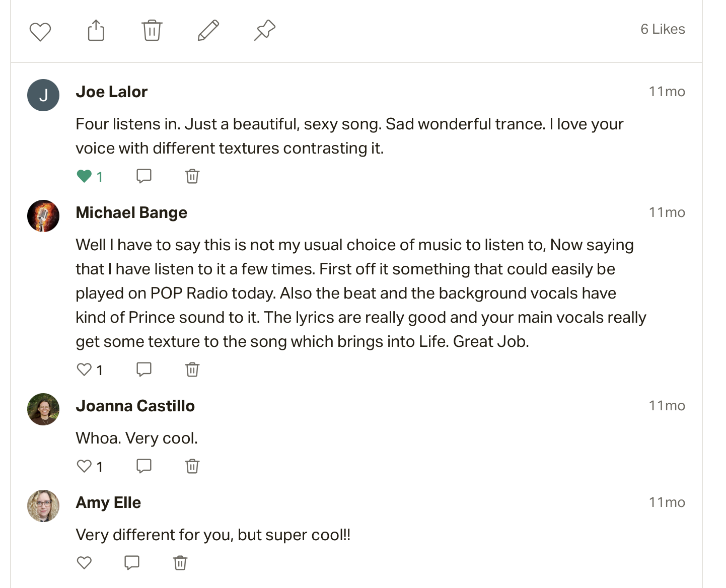The width and height of the screenshot is (726, 588).
Task: Click the share icon in top toolbar
Action: click(x=96, y=30)
